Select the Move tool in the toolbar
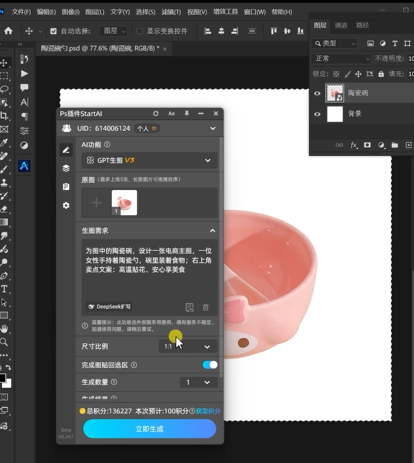 [x=4, y=62]
